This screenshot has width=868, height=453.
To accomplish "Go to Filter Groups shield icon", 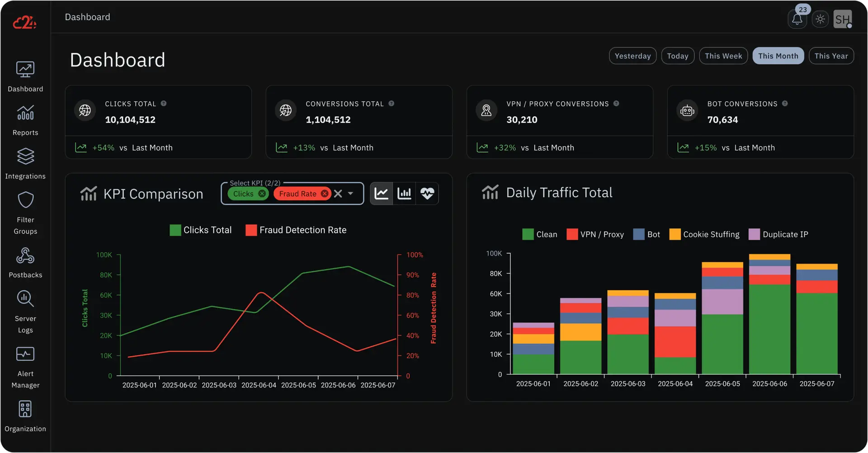I will tap(25, 200).
